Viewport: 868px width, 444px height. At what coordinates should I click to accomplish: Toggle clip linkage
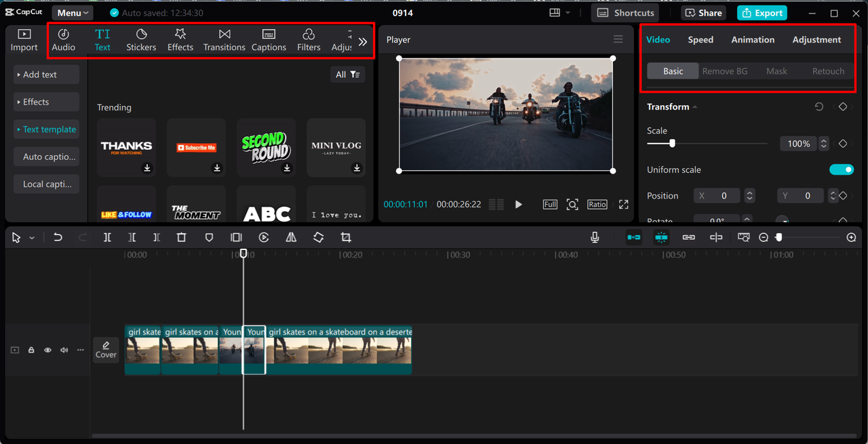click(x=689, y=237)
